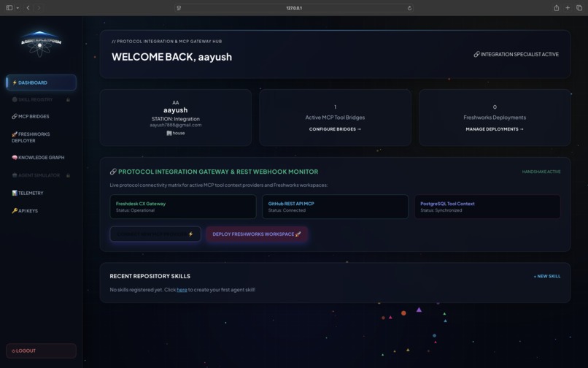Click the aayush7888@gmail.com email text

tap(176, 125)
